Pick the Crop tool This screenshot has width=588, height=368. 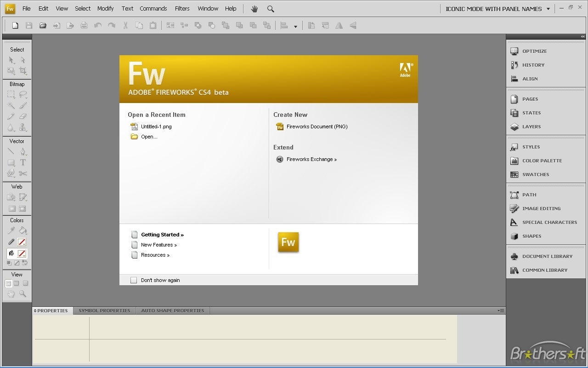[x=23, y=71]
